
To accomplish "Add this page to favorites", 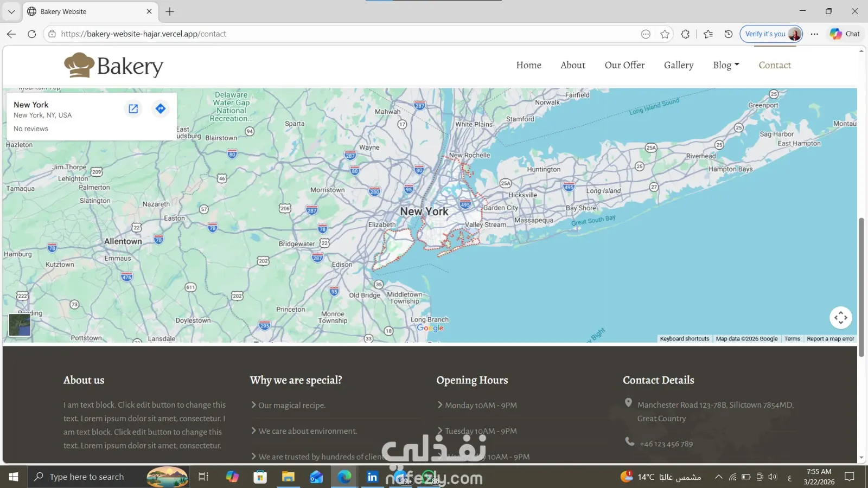I will click(665, 34).
